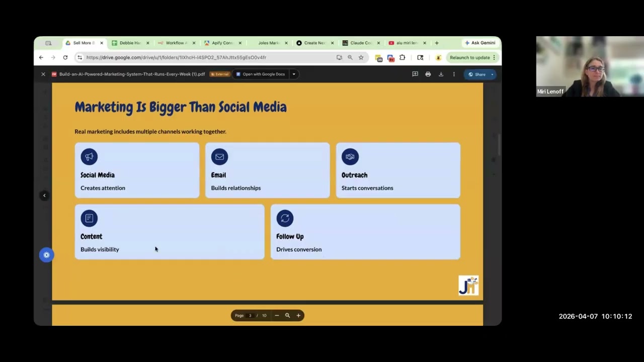Zoom out with the minus button
644x362 pixels.
click(x=277, y=316)
